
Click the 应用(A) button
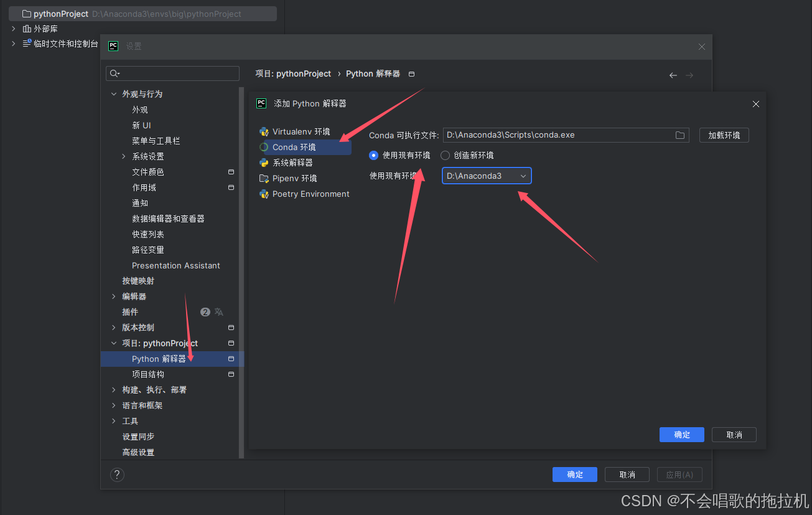[679, 475]
